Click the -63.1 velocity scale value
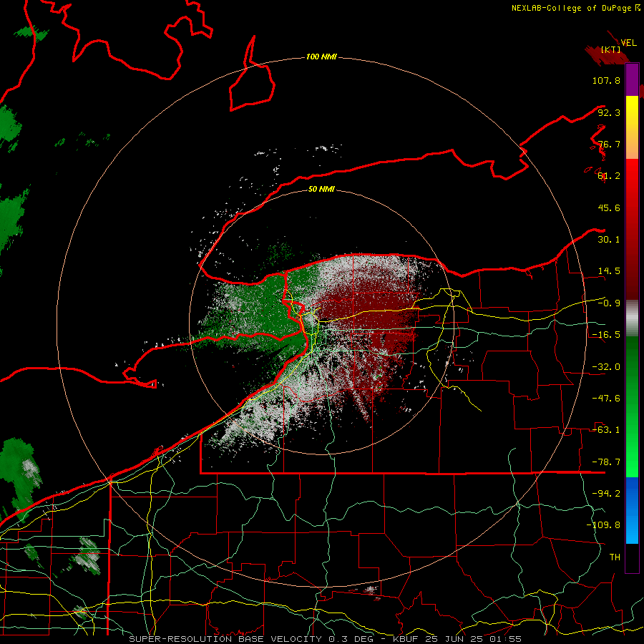 tap(606, 430)
